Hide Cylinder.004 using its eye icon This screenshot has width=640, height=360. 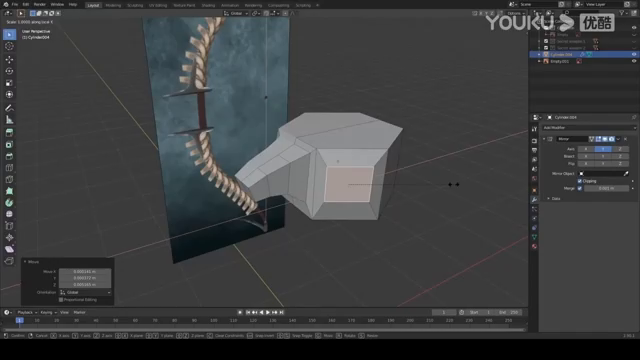[634, 54]
